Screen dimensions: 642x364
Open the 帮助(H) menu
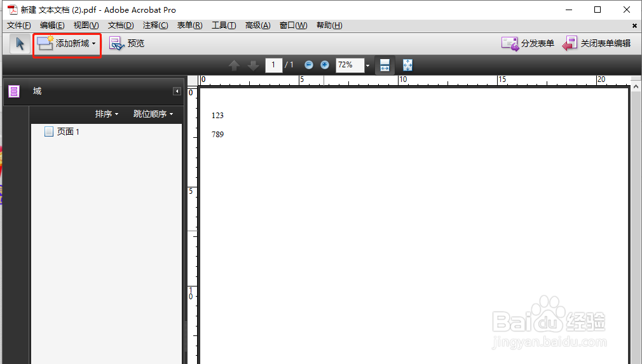[x=329, y=25]
